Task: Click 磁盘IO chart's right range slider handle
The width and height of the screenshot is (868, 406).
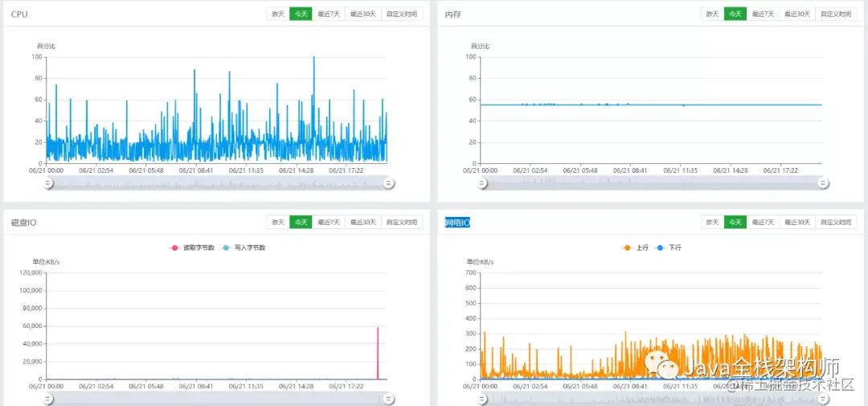Action: pyautogui.click(x=389, y=398)
